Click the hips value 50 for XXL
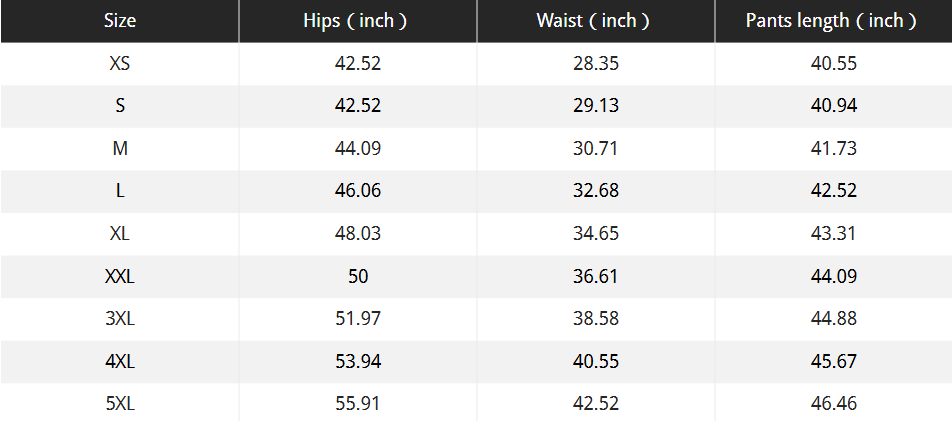This screenshot has height=421, width=952. point(358,276)
